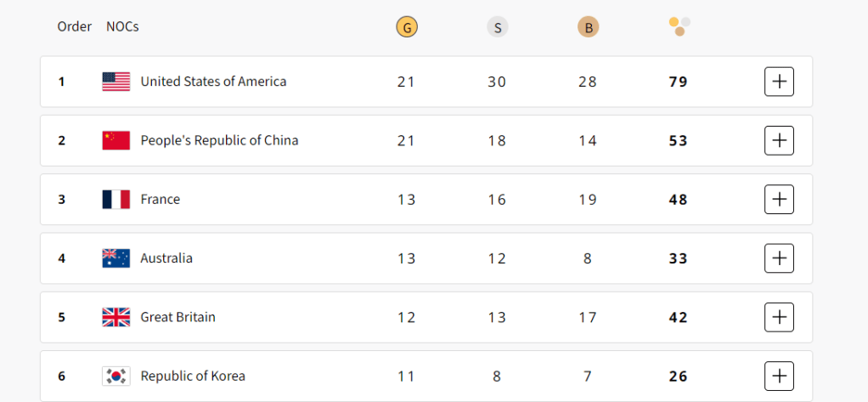This screenshot has height=402, width=868.
Task: Click the France flag icon
Action: (116, 200)
